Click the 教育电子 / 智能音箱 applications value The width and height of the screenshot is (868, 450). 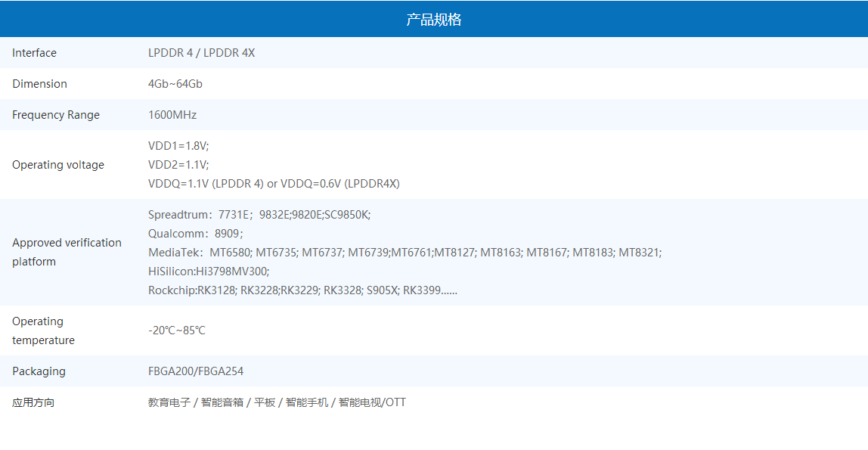coord(277,402)
